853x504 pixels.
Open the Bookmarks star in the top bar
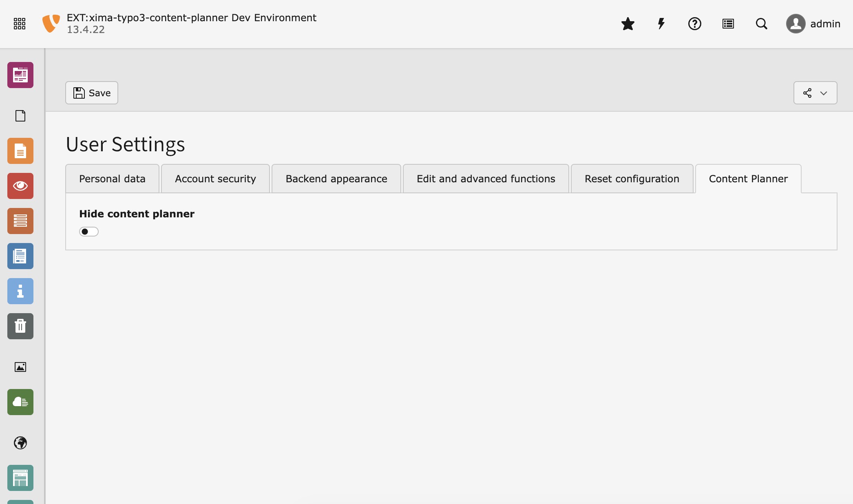pyautogui.click(x=628, y=24)
